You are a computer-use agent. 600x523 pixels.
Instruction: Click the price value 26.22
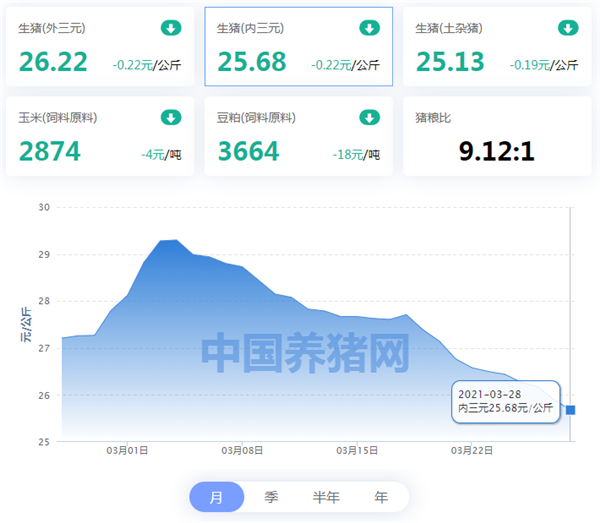click(x=53, y=62)
